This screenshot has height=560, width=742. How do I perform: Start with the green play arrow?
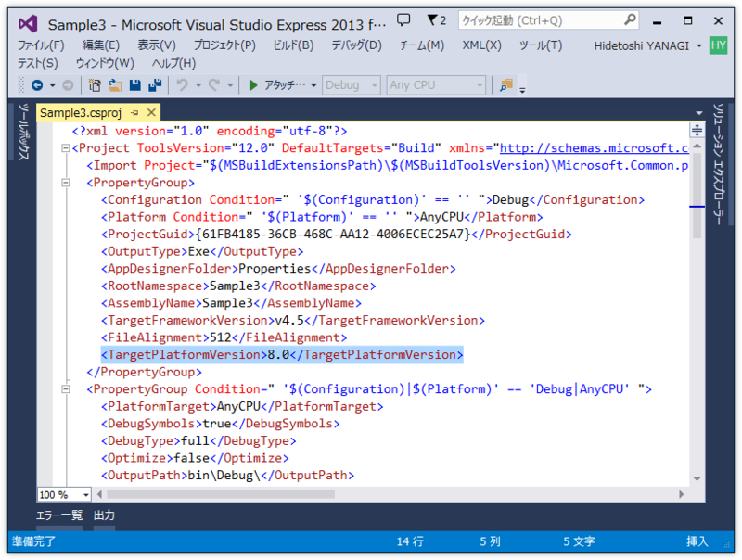[253, 85]
